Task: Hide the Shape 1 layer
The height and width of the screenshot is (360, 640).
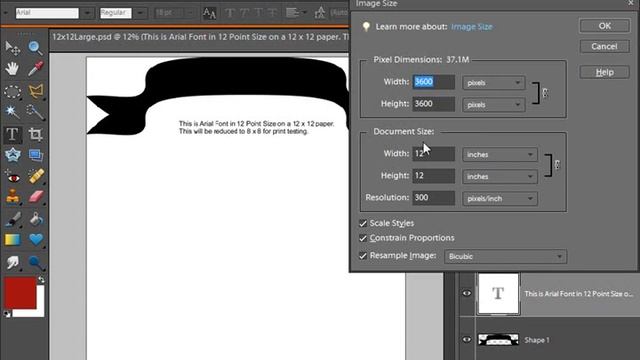Action: coord(467,340)
